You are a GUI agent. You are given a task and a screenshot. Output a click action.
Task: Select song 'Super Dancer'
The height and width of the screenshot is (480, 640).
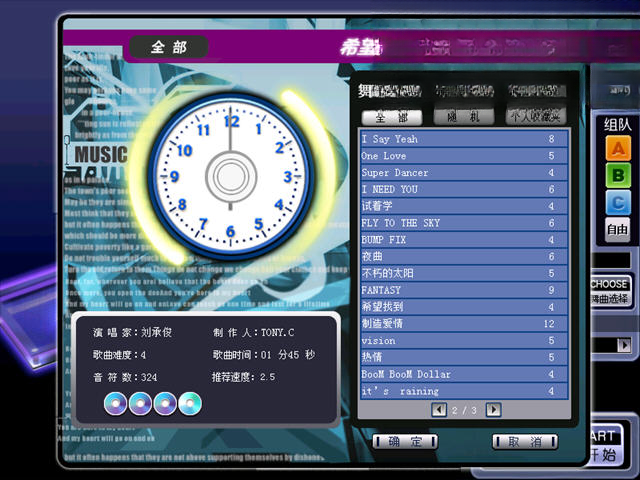(x=464, y=173)
